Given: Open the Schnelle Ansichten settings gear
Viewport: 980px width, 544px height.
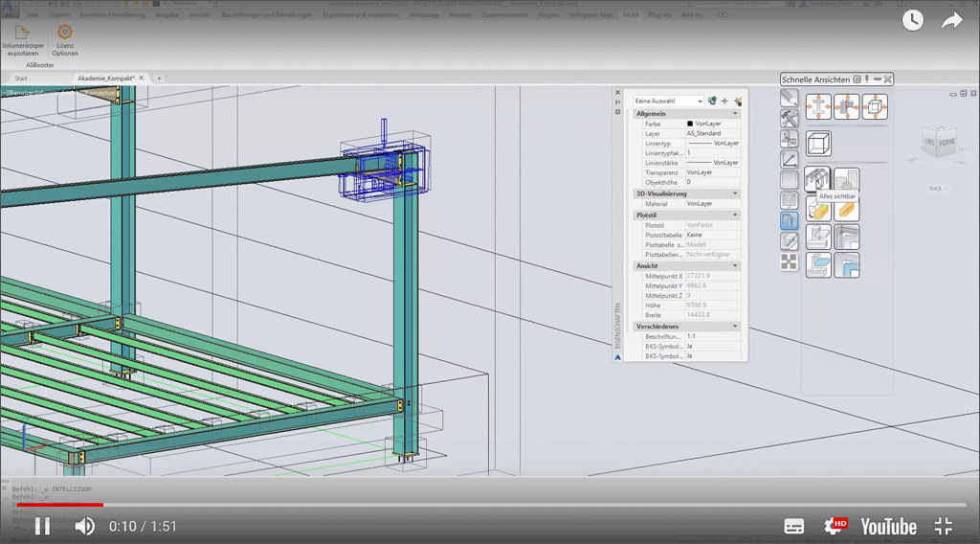Looking at the screenshot, I should pos(857,79).
